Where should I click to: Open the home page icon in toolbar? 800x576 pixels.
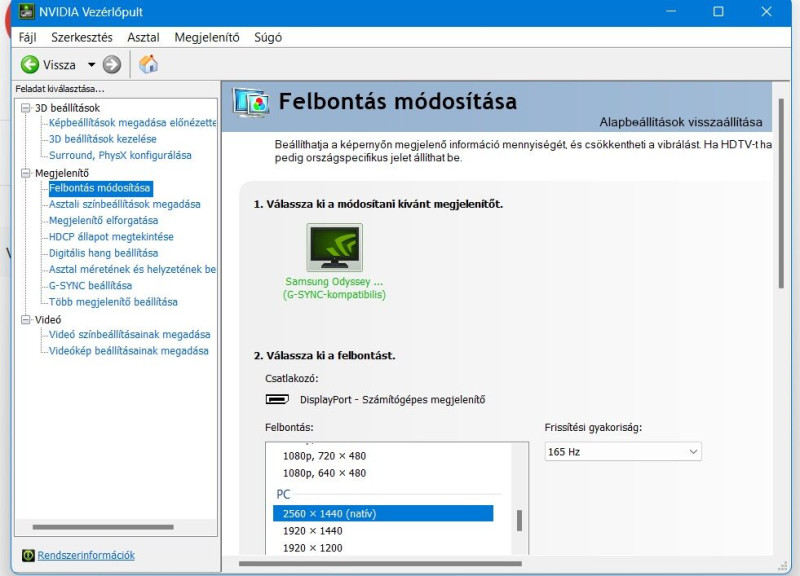[148, 64]
